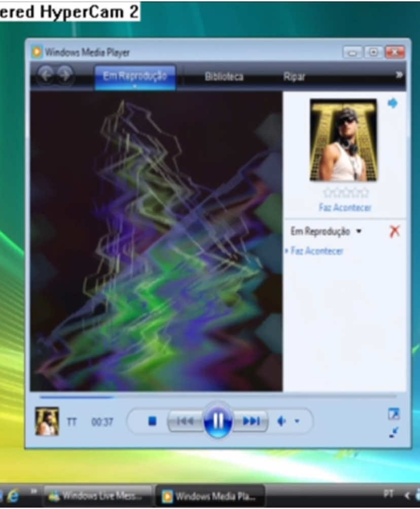The height and width of the screenshot is (509, 420).
Task: Mute sound with the speaker icon
Action: (x=282, y=421)
